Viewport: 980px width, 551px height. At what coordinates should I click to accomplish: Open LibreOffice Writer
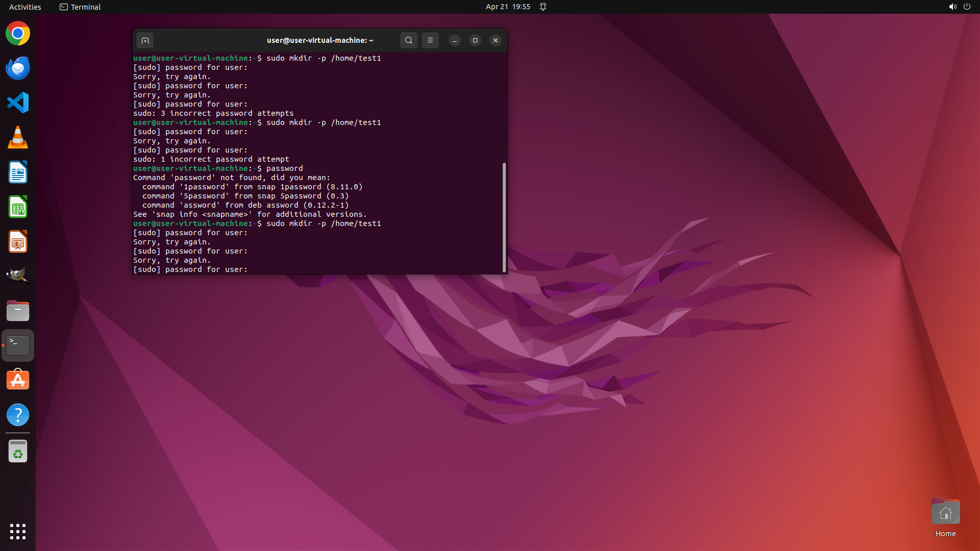[x=18, y=172]
